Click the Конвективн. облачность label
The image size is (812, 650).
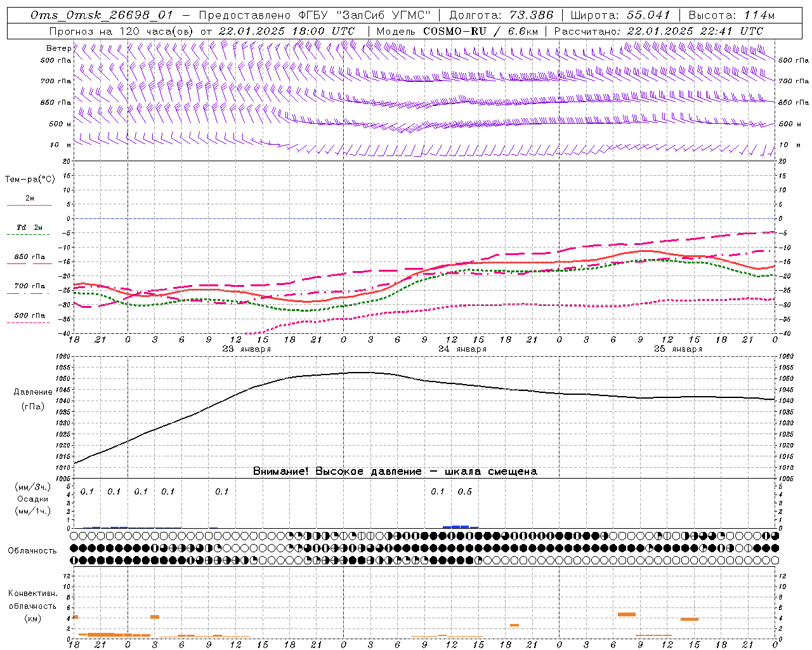click(32, 600)
